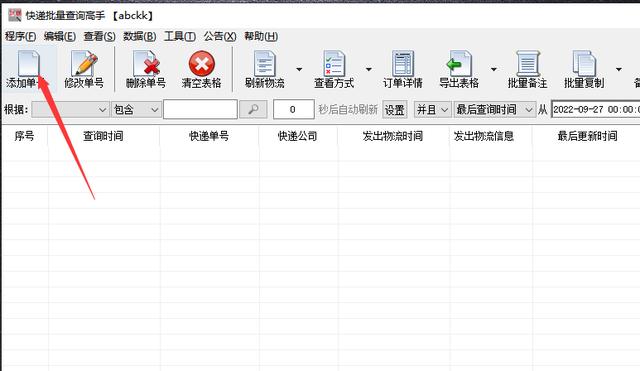Click the 批量备注 scroll icon
The height and width of the screenshot is (371, 640).
pos(528,63)
